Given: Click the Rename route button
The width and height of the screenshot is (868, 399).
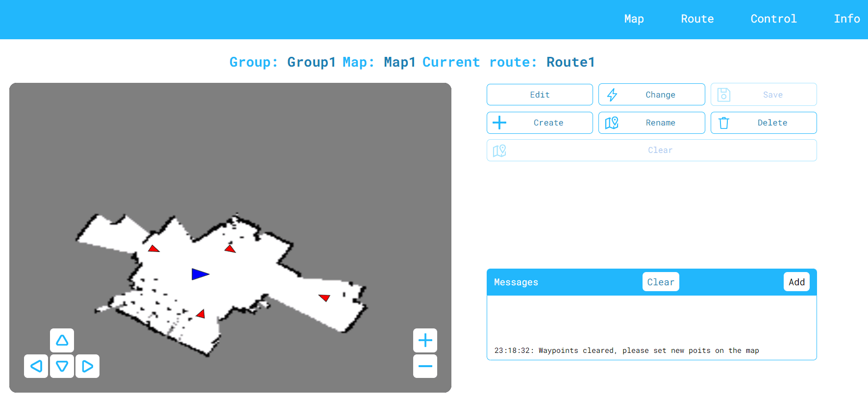Looking at the screenshot, I should (x=651, y=123).
